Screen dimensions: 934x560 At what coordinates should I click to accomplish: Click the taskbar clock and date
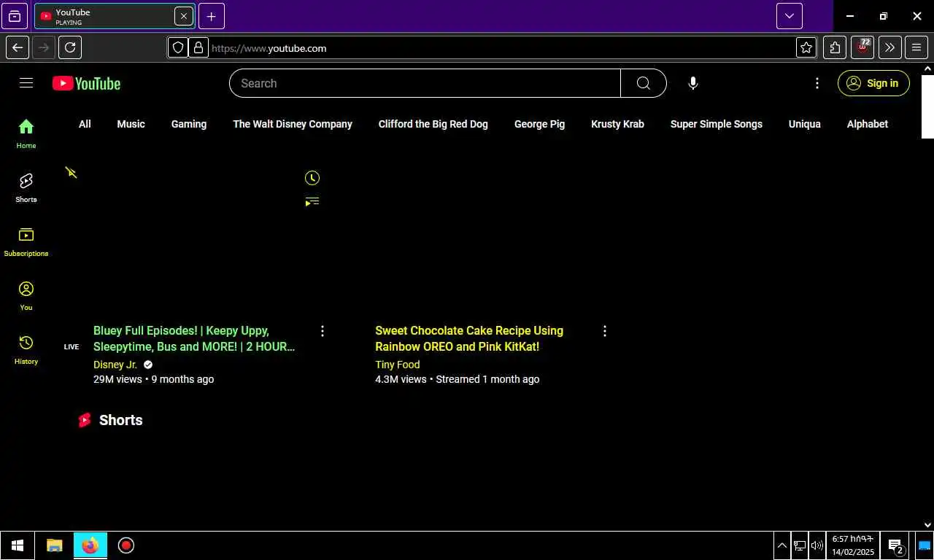(x=853, y=545)
